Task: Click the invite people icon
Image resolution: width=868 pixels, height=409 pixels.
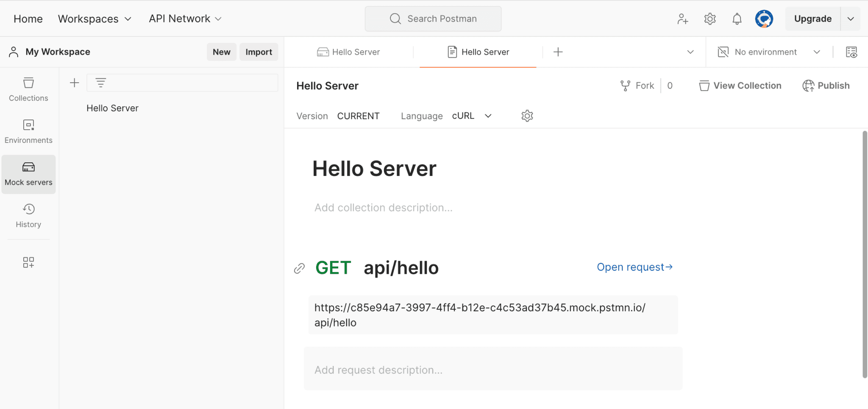Action: (683, 19)
